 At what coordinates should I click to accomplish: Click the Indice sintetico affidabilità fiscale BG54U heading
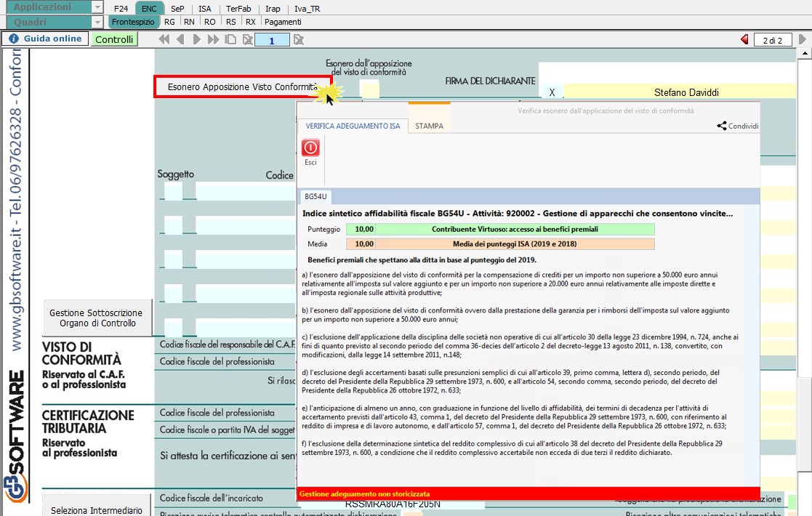point(518,213)
